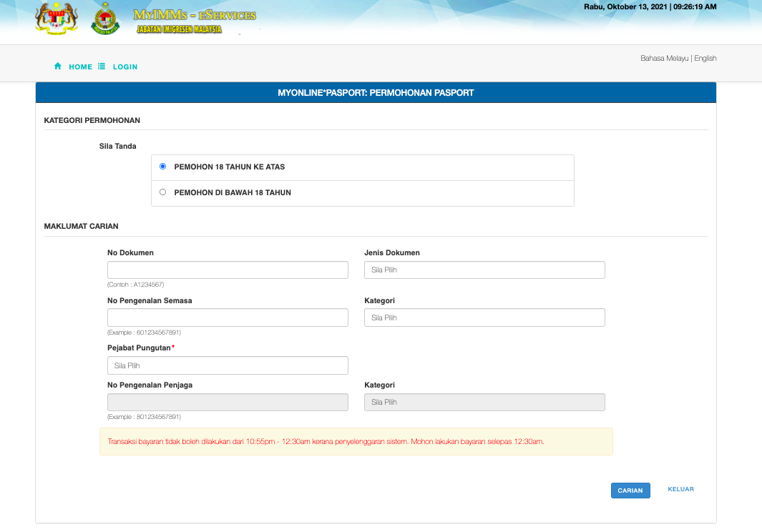762x532 pixels.
Task: Click the greyed-out Kategori penjaga dropdown
Action: click(x=484, y=402)
